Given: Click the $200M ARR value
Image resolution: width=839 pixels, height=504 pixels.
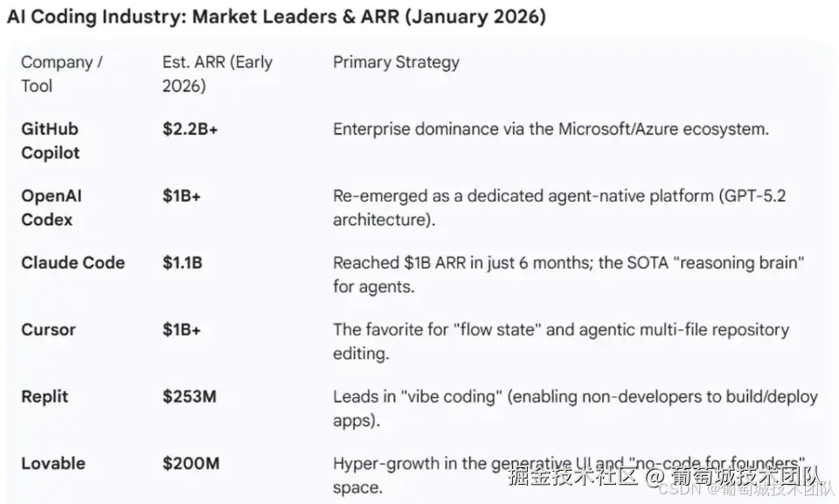Looking at the screenshot, I should point(191,464).
